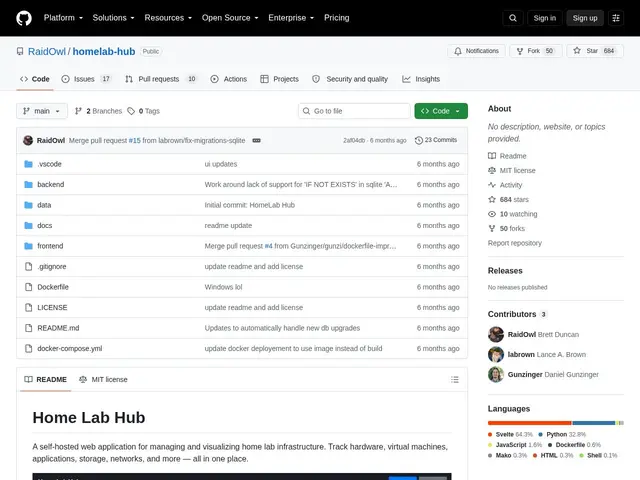View the 0 Tags list
The height and width of the screenshot is (480, 640).
click(143, 111)
